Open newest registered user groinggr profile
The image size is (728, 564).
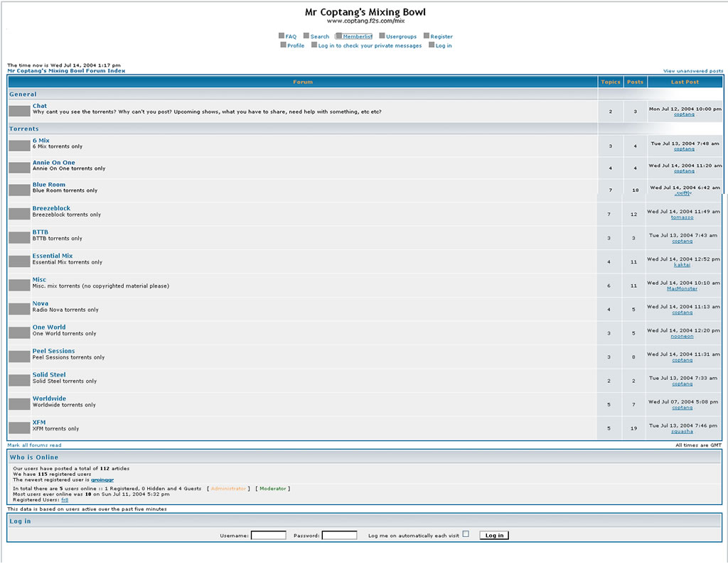click(x=102, y=480)
